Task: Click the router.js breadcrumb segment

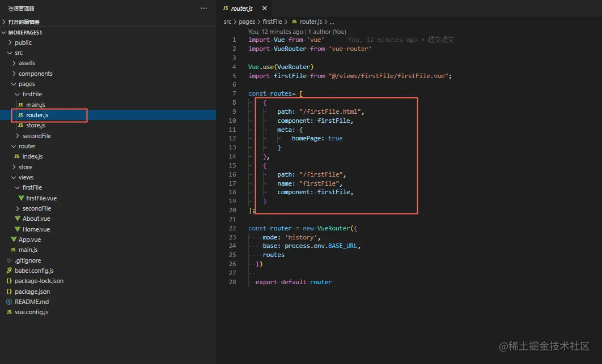Action: [307, 22]
